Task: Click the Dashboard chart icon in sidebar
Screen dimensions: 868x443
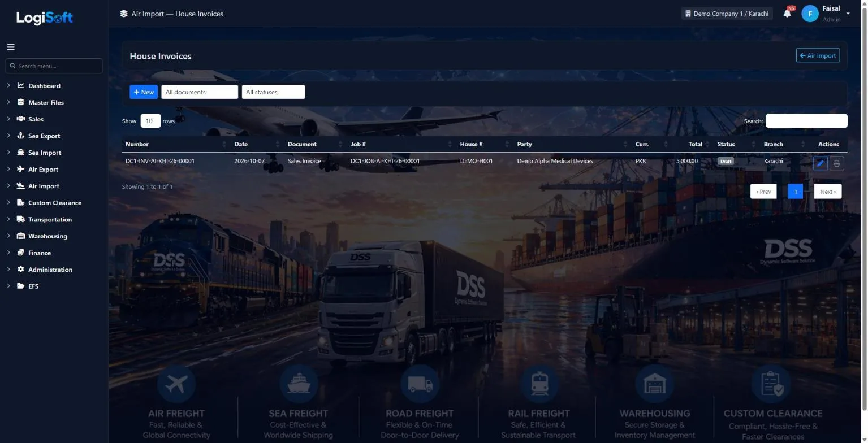Action: (21, 86)
